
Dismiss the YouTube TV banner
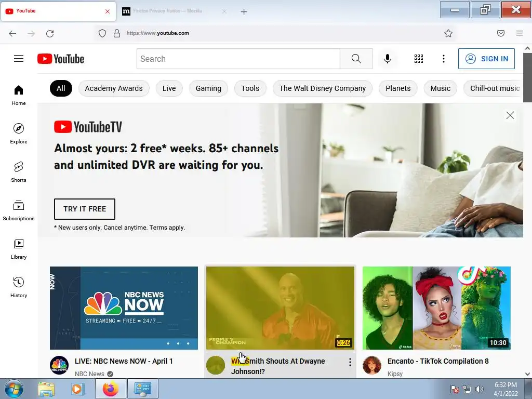click(510, 115)
